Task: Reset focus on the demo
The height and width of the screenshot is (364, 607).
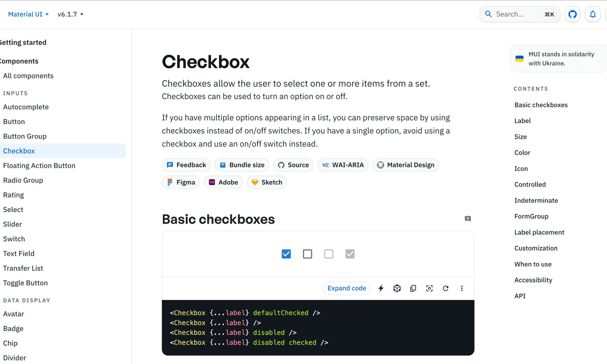Action: 429,288
